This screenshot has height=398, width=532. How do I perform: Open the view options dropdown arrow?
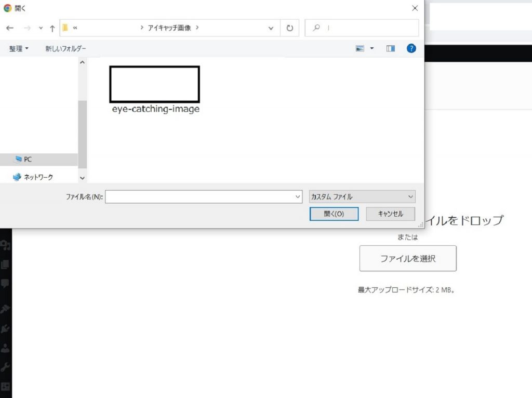[x=372, y=48]
